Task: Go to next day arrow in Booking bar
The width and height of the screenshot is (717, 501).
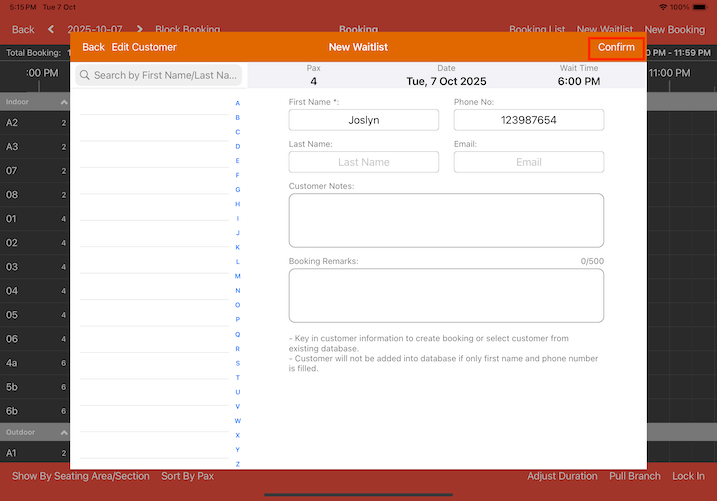Action: coord(139,29)
